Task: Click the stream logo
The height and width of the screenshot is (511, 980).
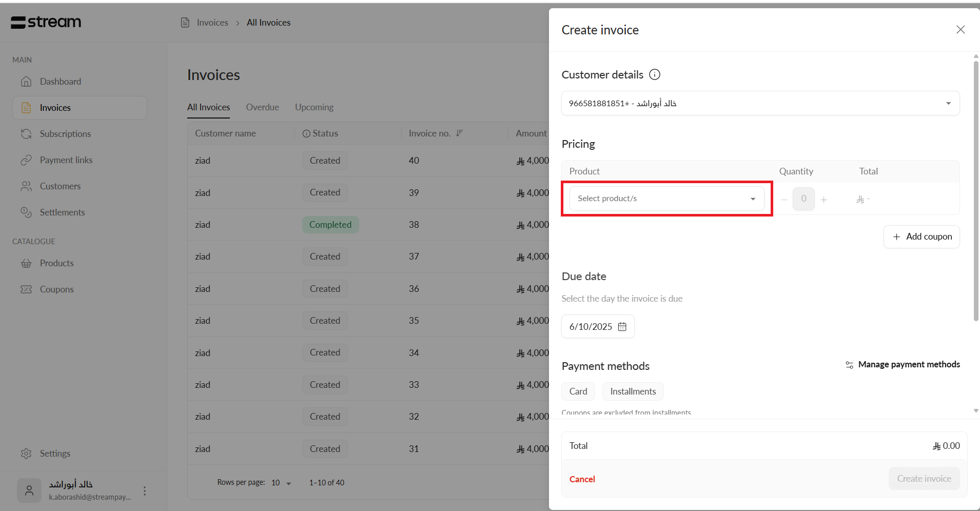Action: tap(46, 22)
